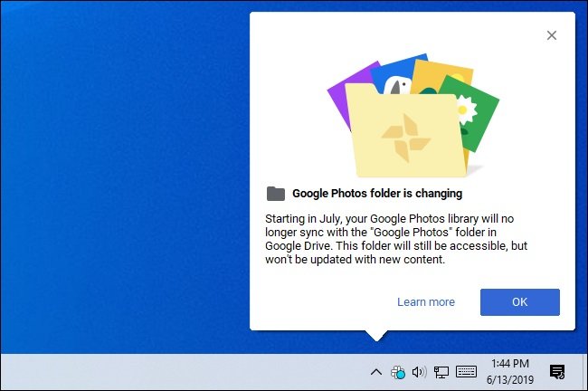Click the 'Google Photos folder is changing' heading

pyautogui.click(x=377, y=194)
